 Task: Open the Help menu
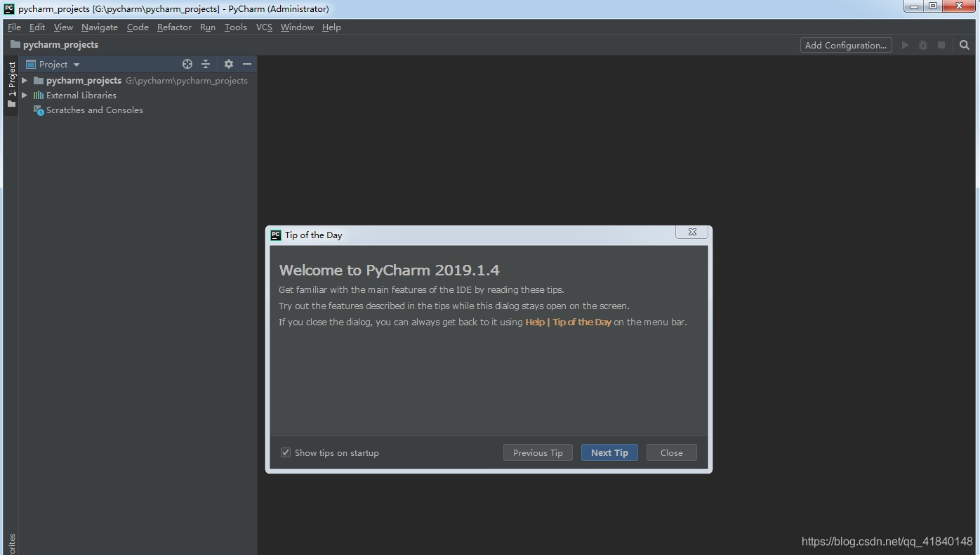coord(331,27)
